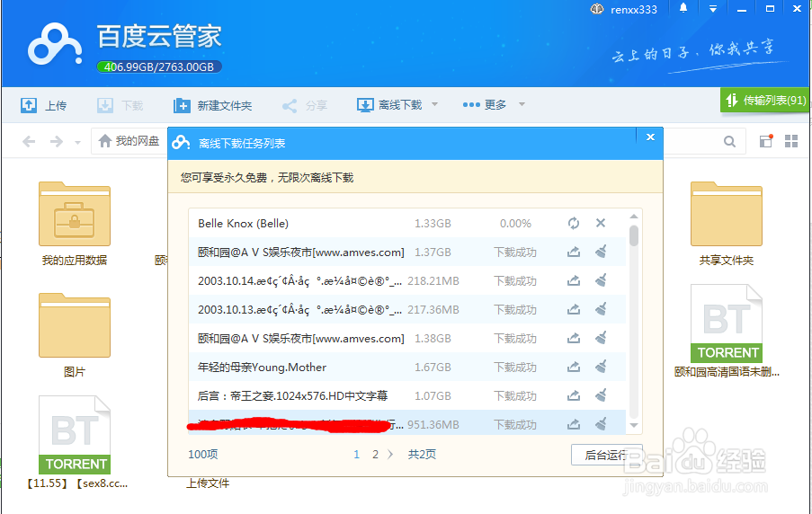Open folder icon for 后宫：帝王之妾 task
The height and width of the screenshot is (514, 812).
click(574, 395)
